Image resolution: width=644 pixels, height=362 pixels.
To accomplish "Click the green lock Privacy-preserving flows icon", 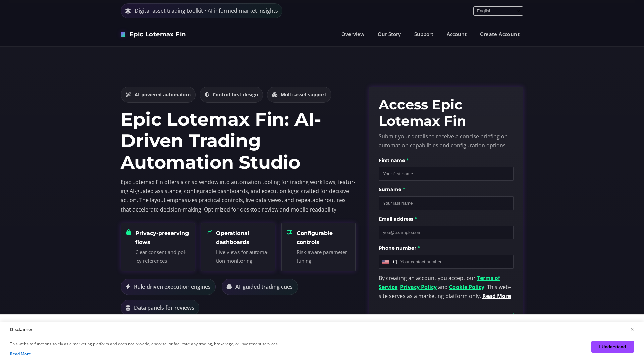I will 129,232.
